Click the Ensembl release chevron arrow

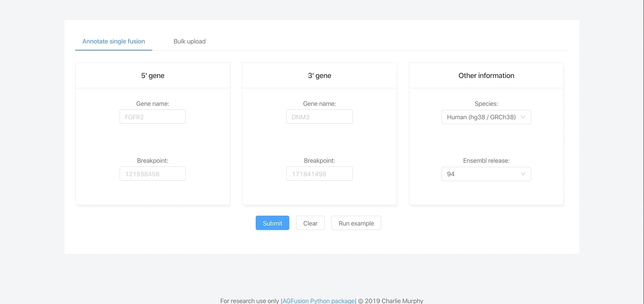tap(523, 174)
